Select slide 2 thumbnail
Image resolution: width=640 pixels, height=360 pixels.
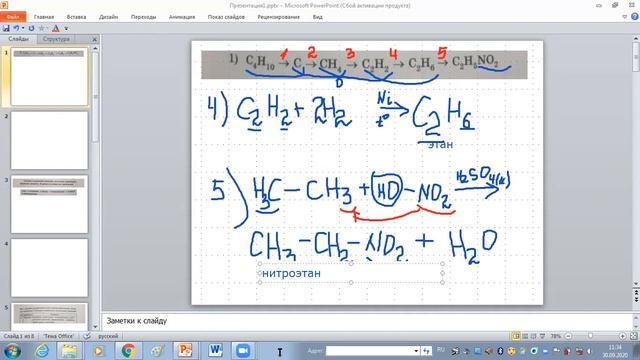[x=49, y=140]
